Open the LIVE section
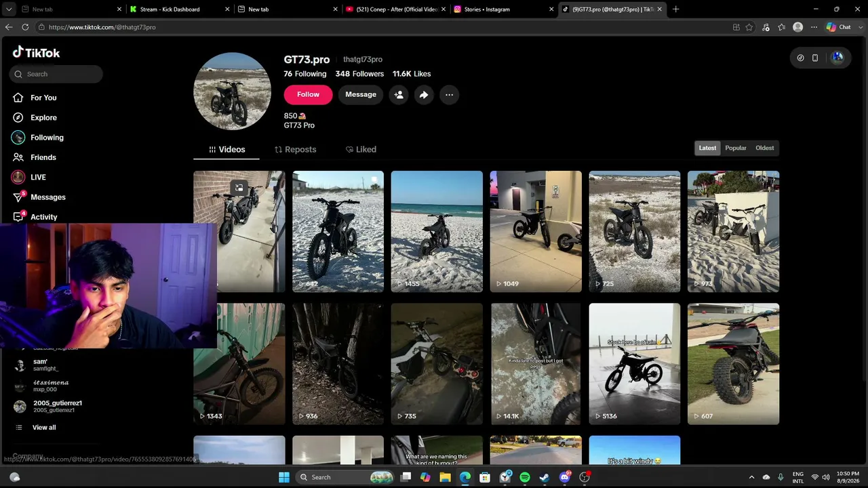 (29, 177)
